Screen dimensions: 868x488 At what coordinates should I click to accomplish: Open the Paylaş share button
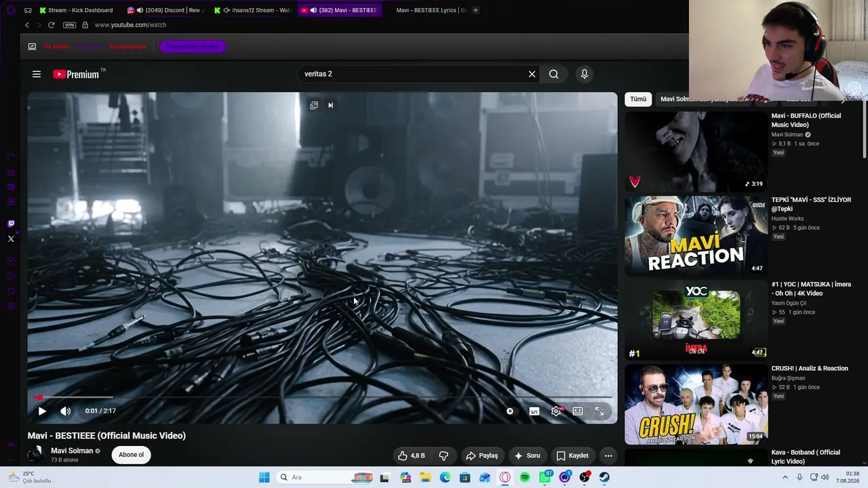pyautogui.click(x=482, y=455)
